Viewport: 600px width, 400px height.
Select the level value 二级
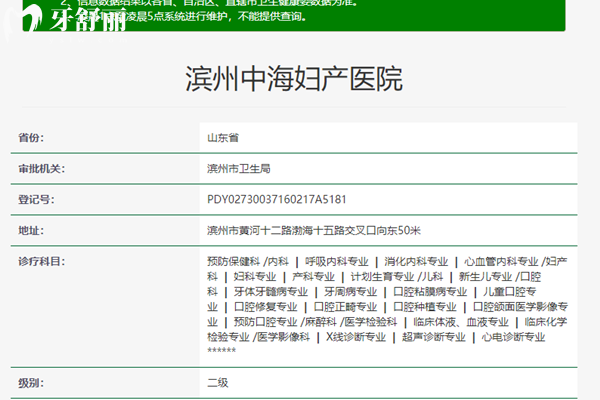(x=218, y=383)
